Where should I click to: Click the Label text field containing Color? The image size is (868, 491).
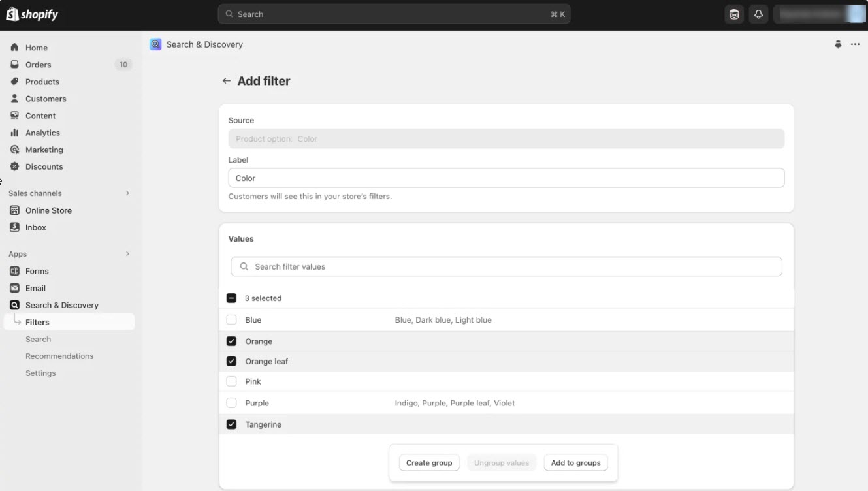click(x=506, y=178)
